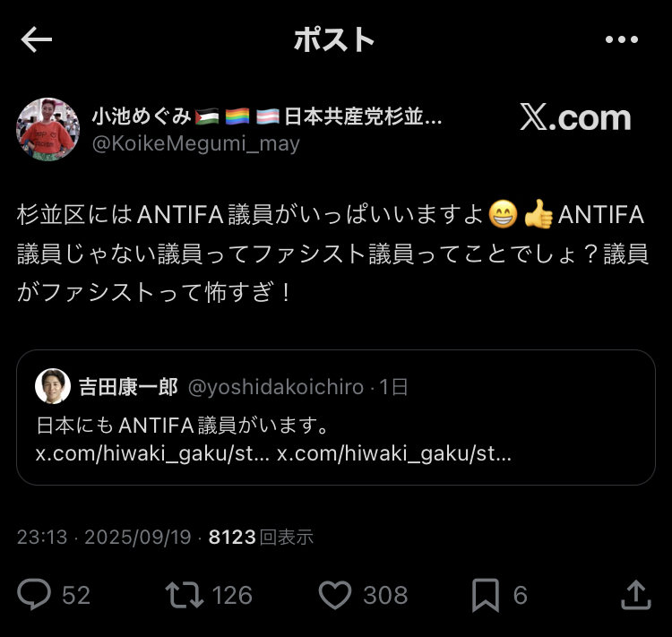Tap the 23:13 · 2025/09/19 timestamp
672x637 pixels.
104,537
